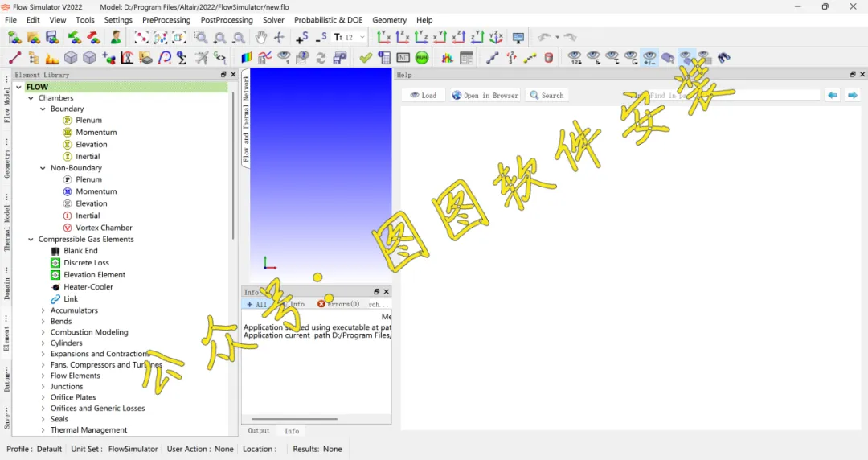Viewport: 868px width, 460px height.
Task: Increase symbol size with +S
Action: click(301, 38)
